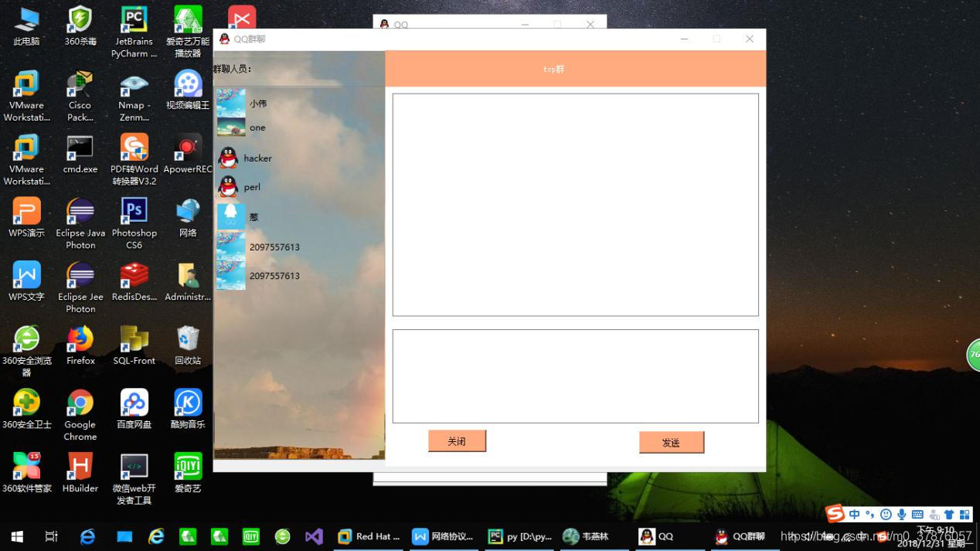
Task: Select the 视频编辑王 desktop icon
Action: point(188,90)
